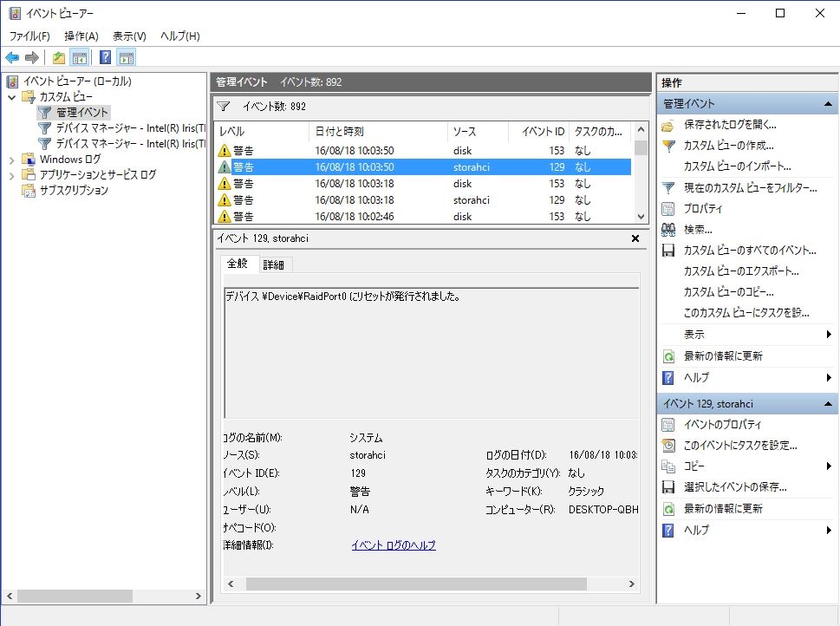Select the カスタム ビュー folder label
840x626 pixels.
point(66,97)
